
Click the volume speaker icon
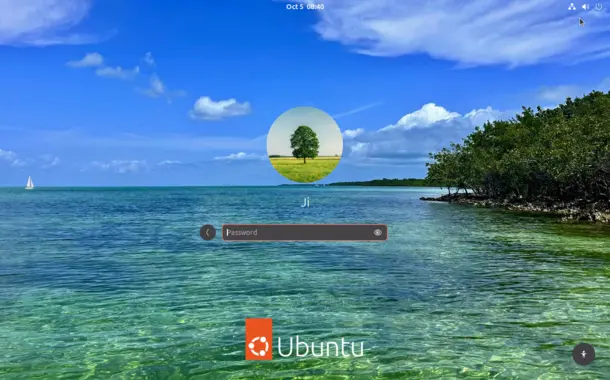click(x=585, y=7)
